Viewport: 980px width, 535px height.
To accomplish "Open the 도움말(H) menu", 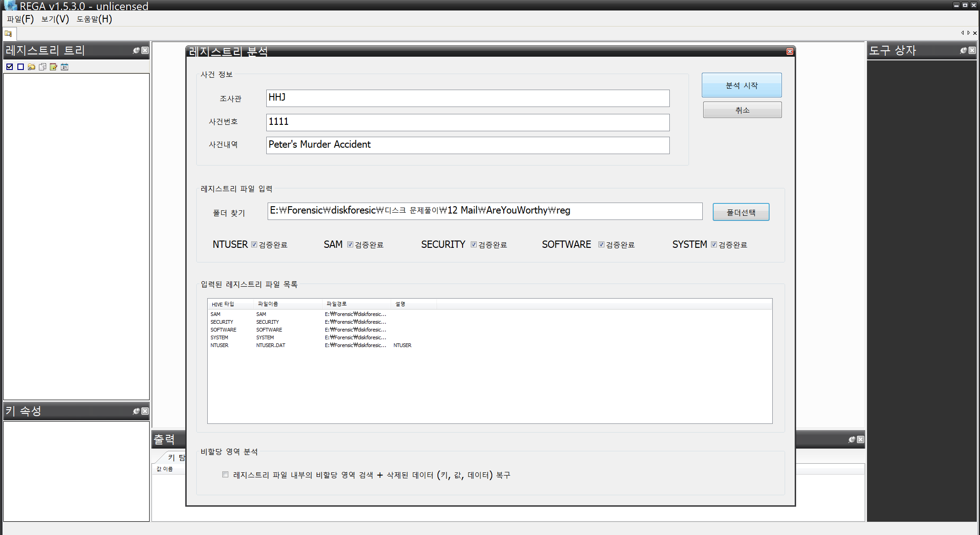I will coord(94,19).
